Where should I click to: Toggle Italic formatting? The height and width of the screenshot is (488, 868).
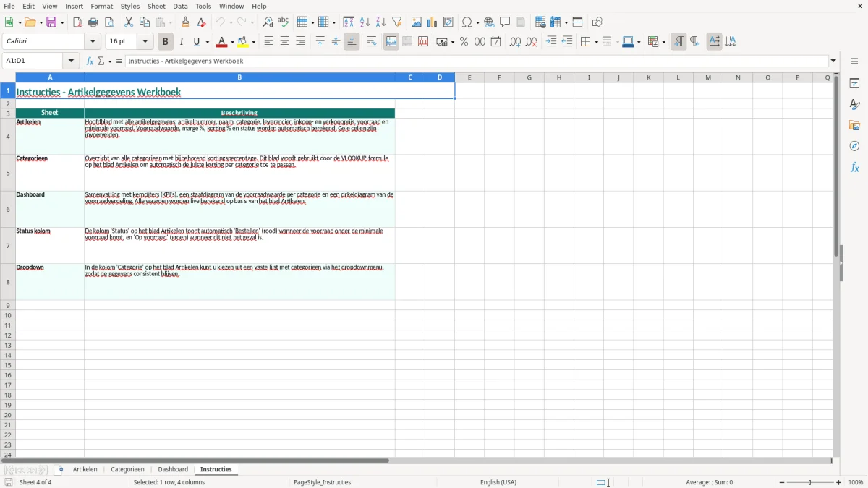pyautogui.click(x=182, y=42)
